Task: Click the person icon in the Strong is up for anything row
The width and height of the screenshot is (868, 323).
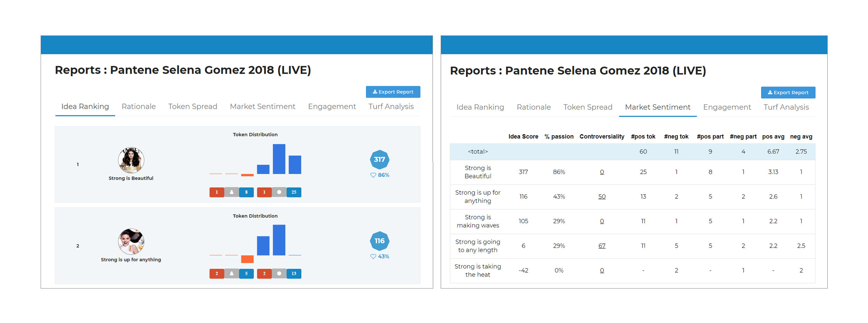Action: click(x=232, y=274)
